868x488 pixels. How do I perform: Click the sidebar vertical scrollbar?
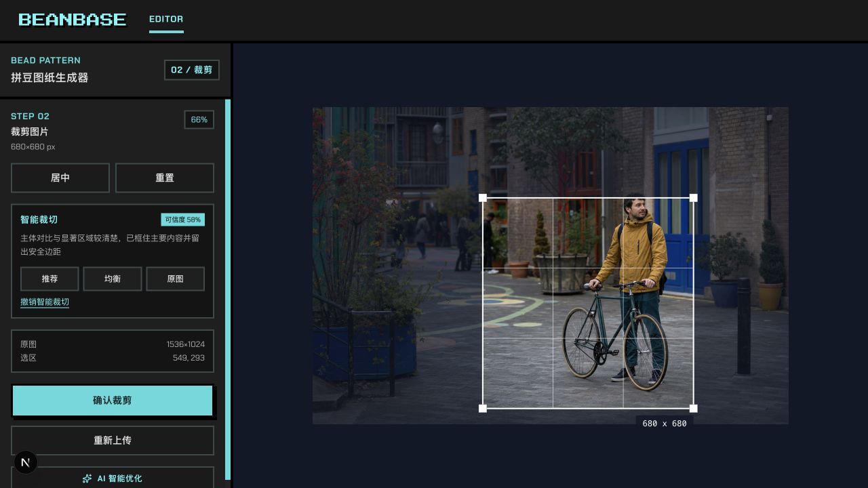(228, 289)
